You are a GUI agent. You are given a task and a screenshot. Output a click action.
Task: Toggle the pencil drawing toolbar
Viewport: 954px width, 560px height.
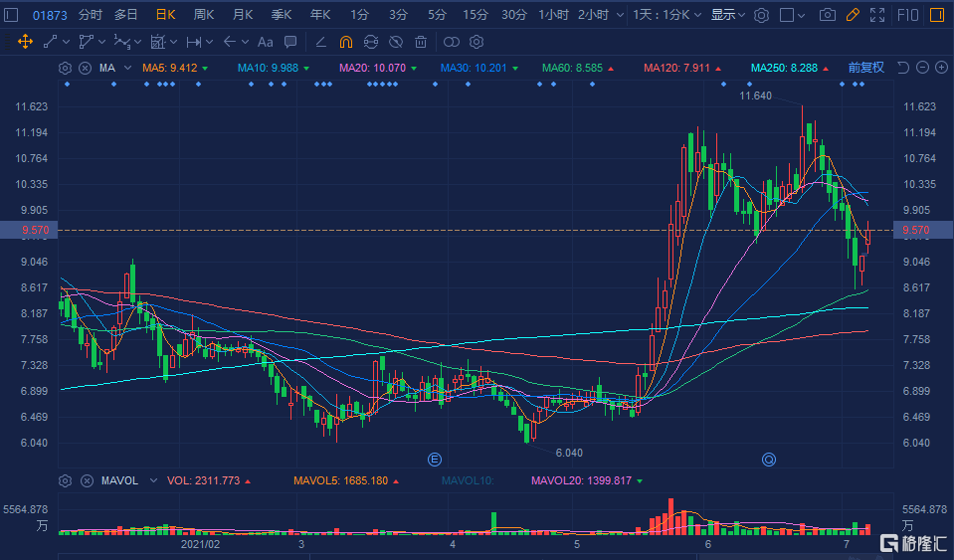(853, 15)
